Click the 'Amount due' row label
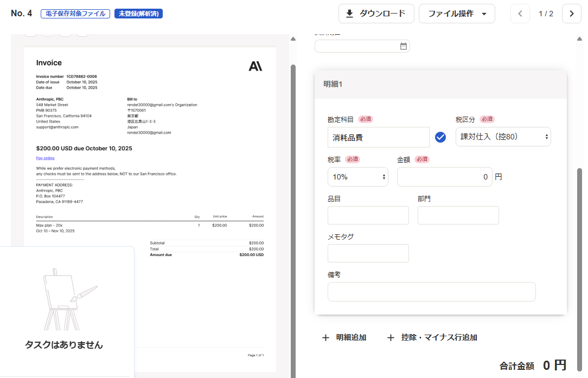This screenshot has height=378, width=588. (x=161, y=255)
